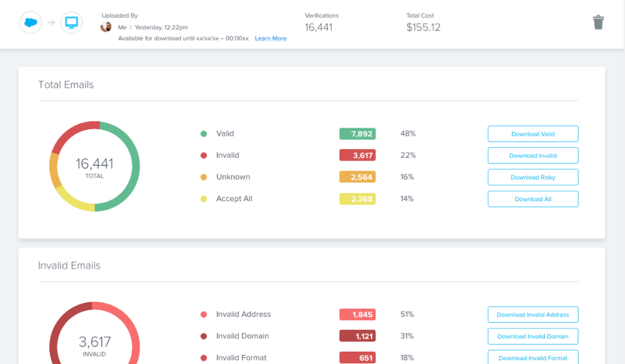This screenshot has height=364, width=625.
Task: Click the red 3,617 invalid count badge
Action: (x=358, y=155)
